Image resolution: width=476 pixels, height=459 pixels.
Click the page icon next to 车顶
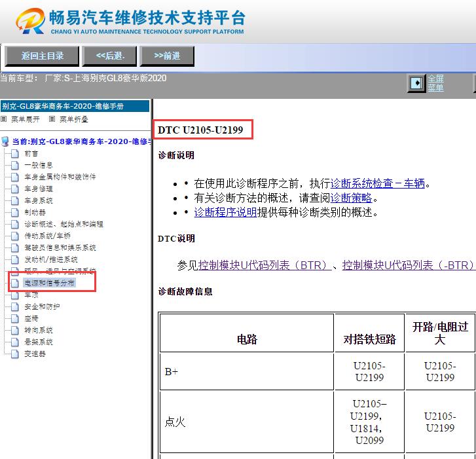(x=14, y=295)
